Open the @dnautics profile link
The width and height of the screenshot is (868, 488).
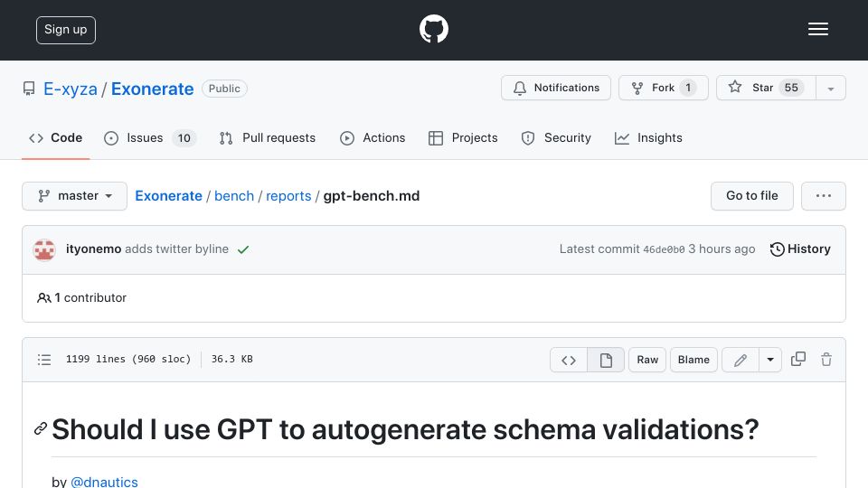[104, 482]
